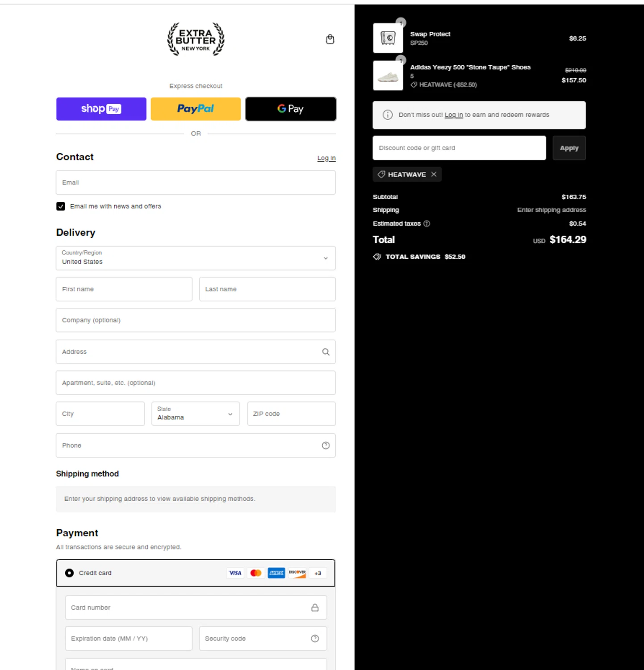Image resolution: width=644 pixels, height=670 pixels.
Task: Open the shopping bag cart icon
Action: (x=330, y=39)
